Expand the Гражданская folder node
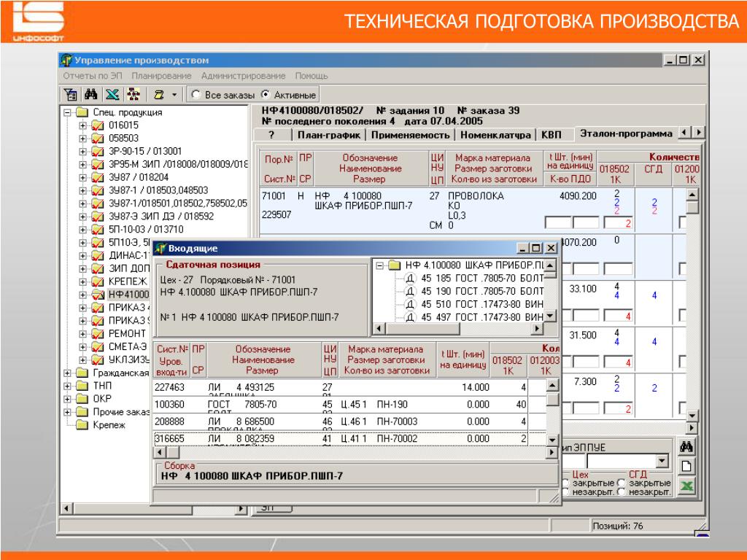747x560 pixels. 67,373
